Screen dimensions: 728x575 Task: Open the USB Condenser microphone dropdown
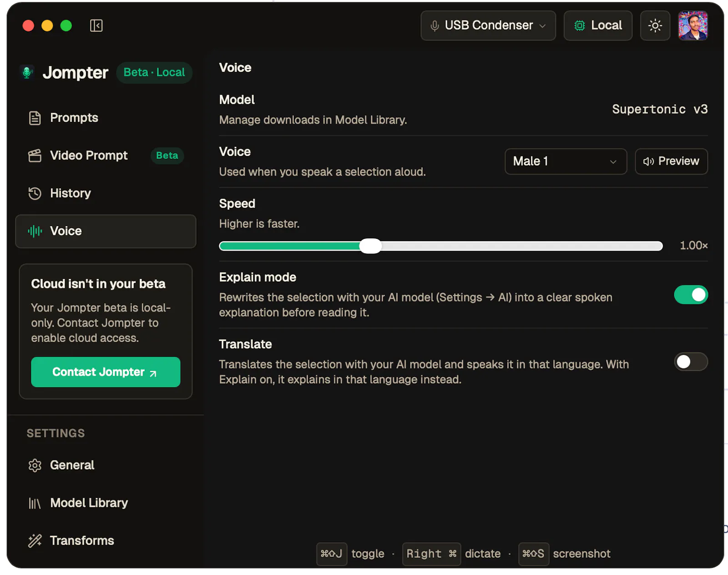tap(488, 25)
